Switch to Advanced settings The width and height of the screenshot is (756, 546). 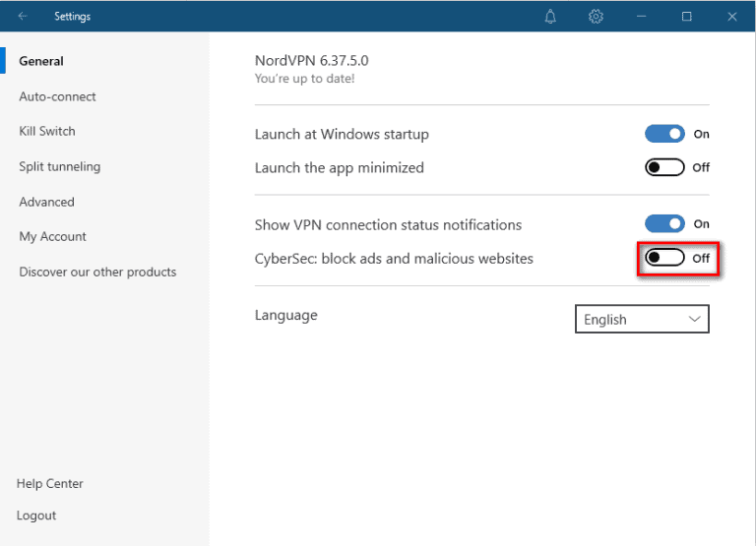click(47, 202)
